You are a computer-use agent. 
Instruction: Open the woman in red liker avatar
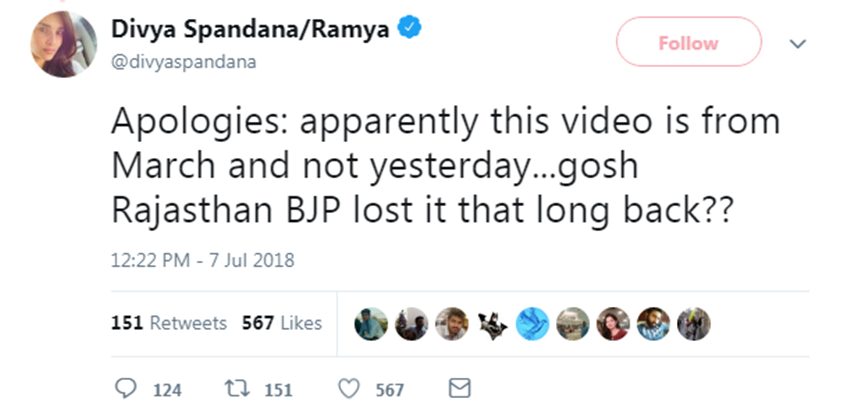(612, 322)
